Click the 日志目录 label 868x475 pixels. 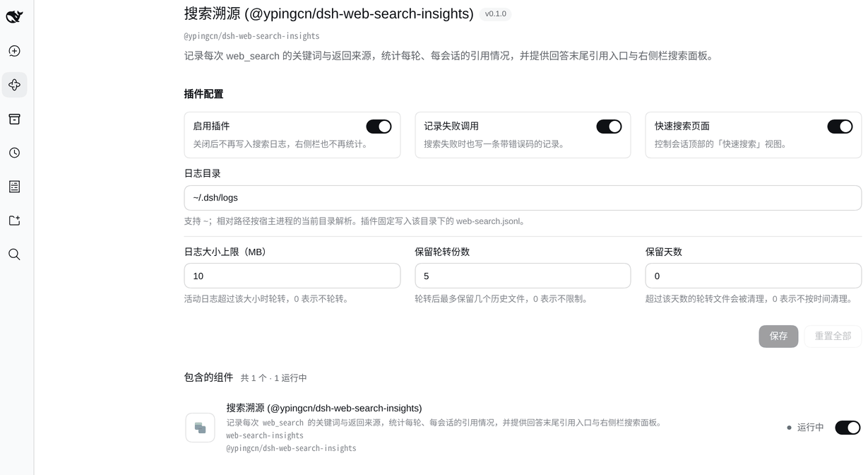point(203,173)
